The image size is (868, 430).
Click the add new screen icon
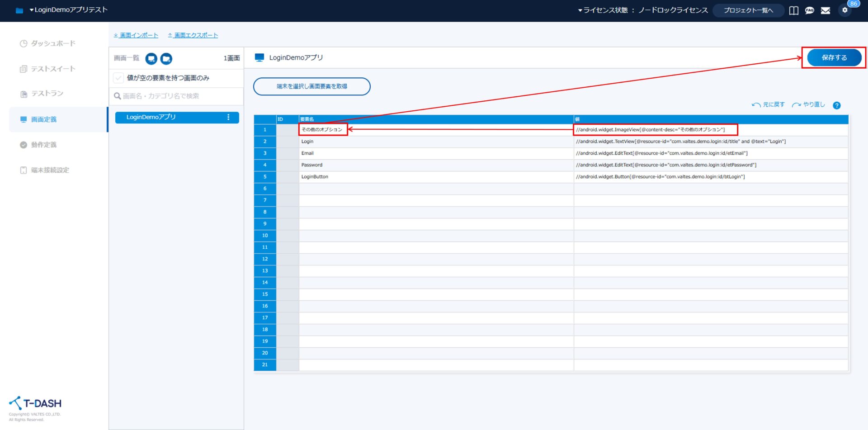151,59
